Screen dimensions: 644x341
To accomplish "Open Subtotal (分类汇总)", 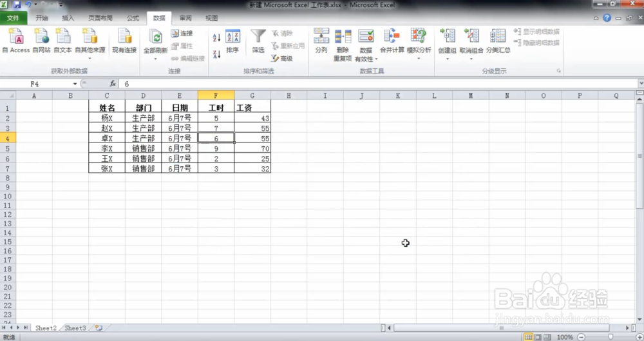I will 498,41.
